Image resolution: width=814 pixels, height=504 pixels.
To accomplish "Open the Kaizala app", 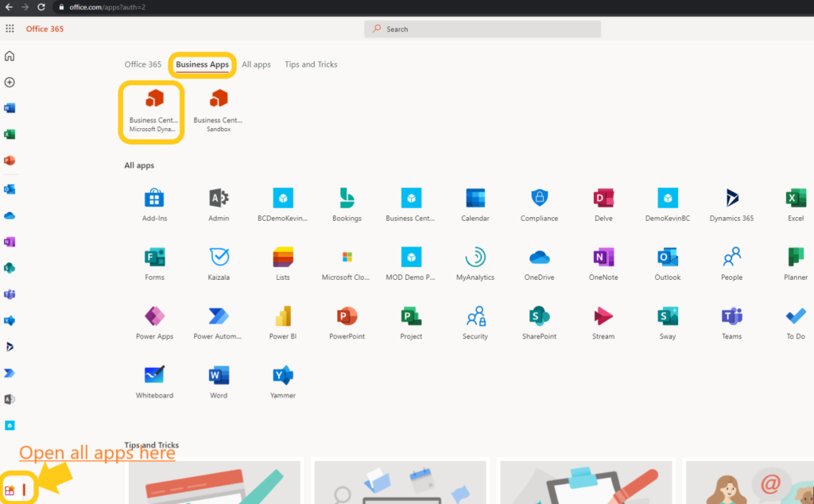I will [x=218, y=258].
